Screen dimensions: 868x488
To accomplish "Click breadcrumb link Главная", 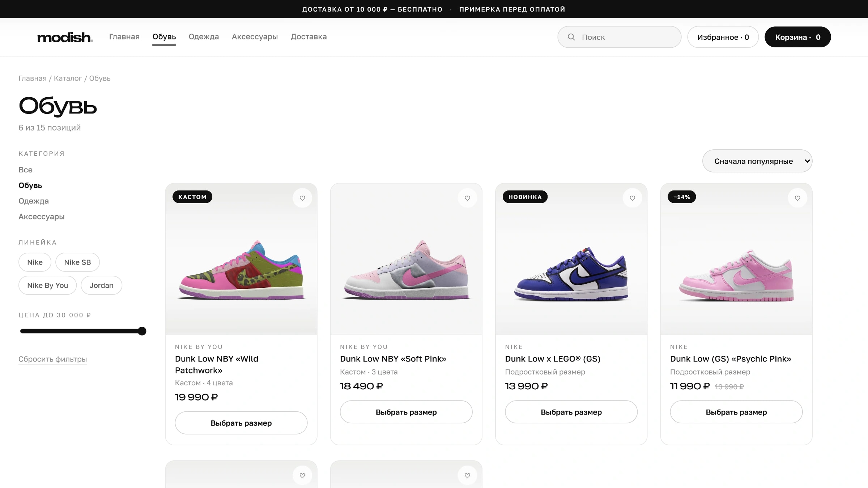I will (x=33, y=78).
